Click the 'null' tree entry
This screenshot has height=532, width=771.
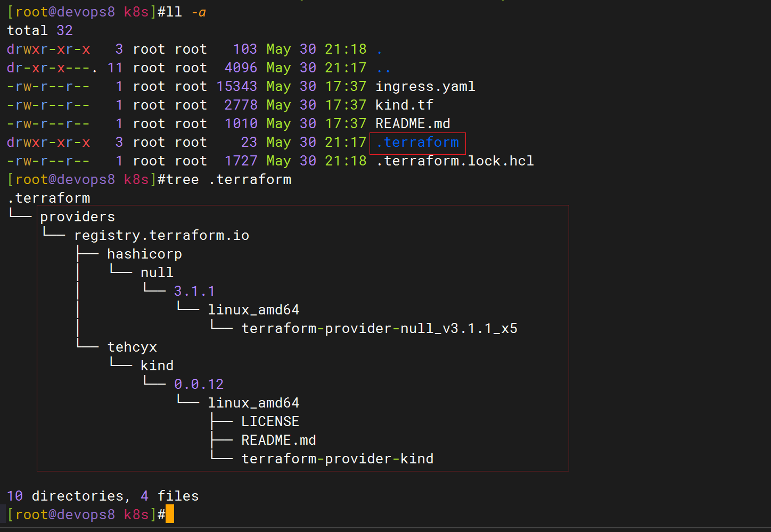(x=157, y=272)
